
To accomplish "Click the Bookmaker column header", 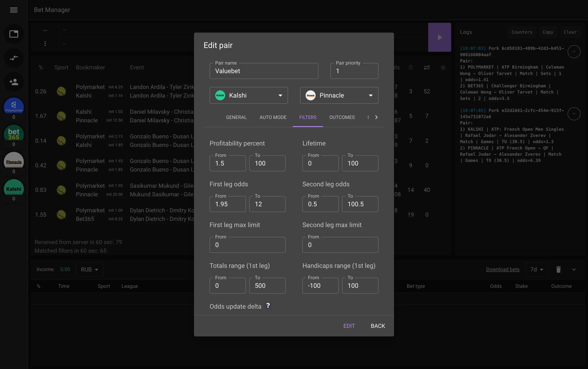I will coord(90,67).
